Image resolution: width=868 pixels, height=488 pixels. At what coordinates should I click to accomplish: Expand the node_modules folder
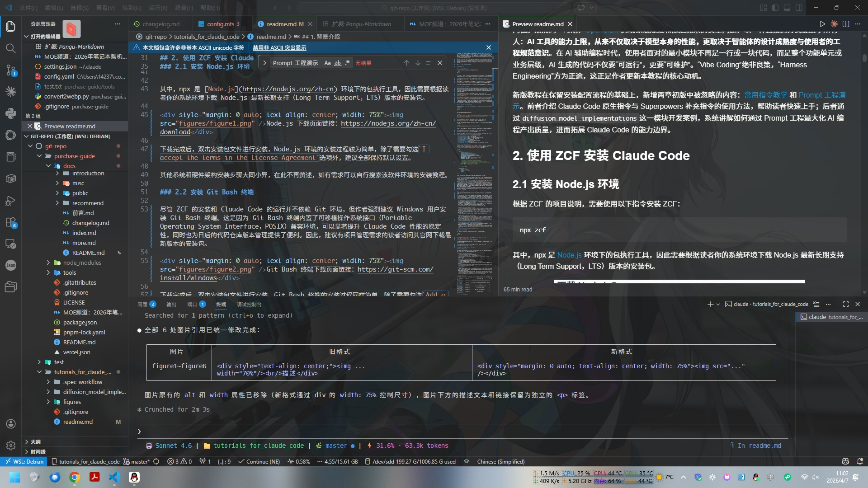coord(48,263)
